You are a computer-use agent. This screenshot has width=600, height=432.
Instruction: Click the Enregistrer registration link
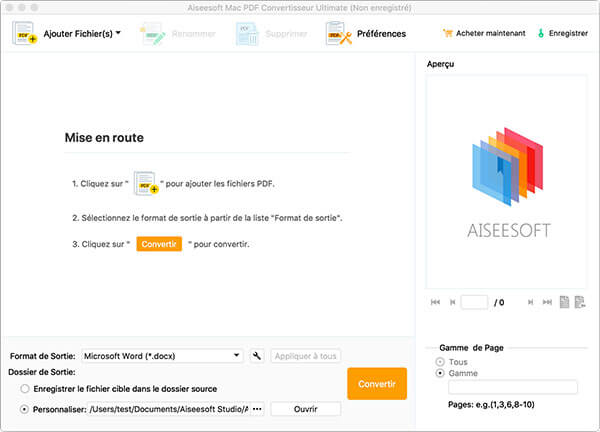pyautogui.click(x=568, y=33)
